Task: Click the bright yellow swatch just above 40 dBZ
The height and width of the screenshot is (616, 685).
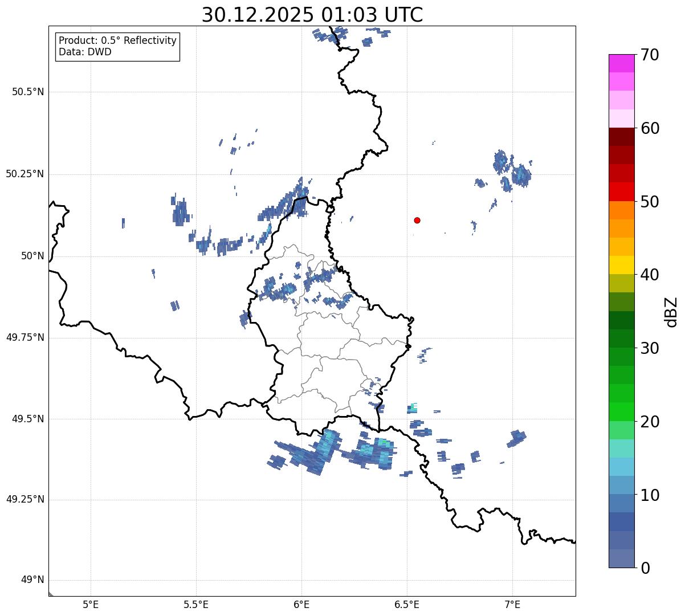Action: 621,265
